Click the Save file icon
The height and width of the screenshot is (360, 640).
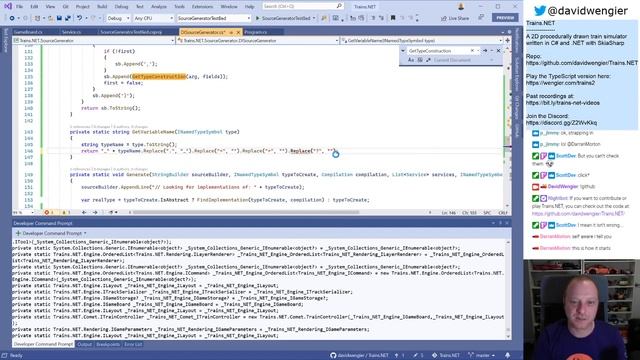point(59,18)
